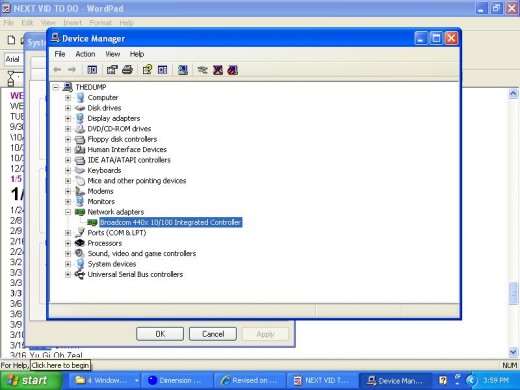Click the WordPad New document icon

pyautogui.click(x=11, y=40)
